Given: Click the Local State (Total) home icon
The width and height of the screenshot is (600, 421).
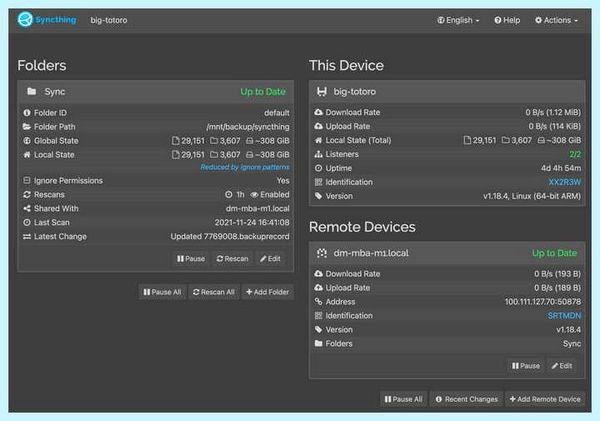Looking at the screenshot, I should tap(318, 140).
